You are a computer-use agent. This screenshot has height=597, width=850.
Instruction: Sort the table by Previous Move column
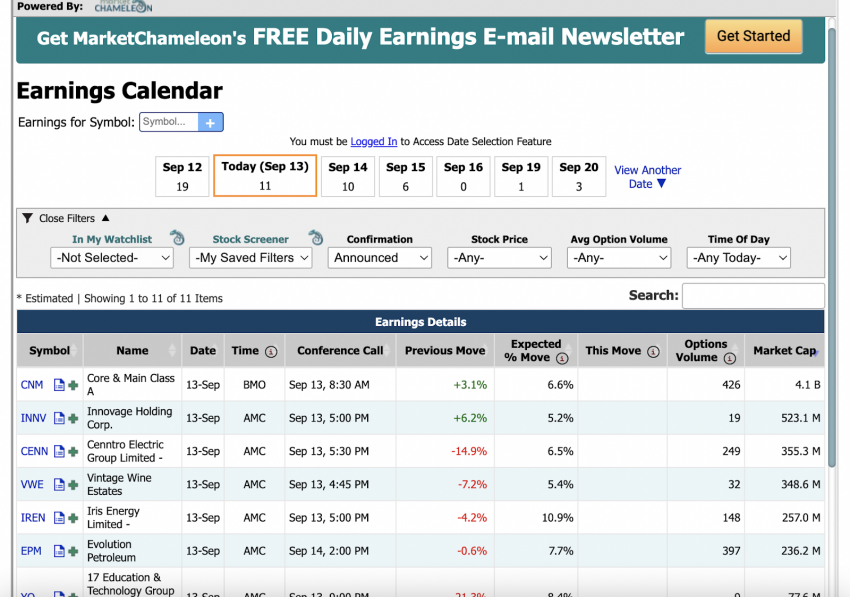coord(445,351)
